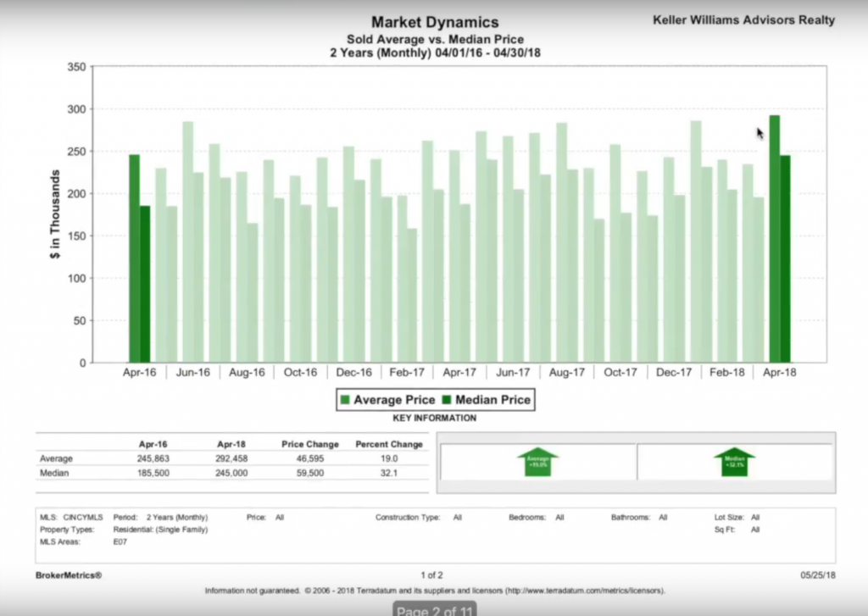Click the dark green Median +32.1% arrow

click(734, 462)
